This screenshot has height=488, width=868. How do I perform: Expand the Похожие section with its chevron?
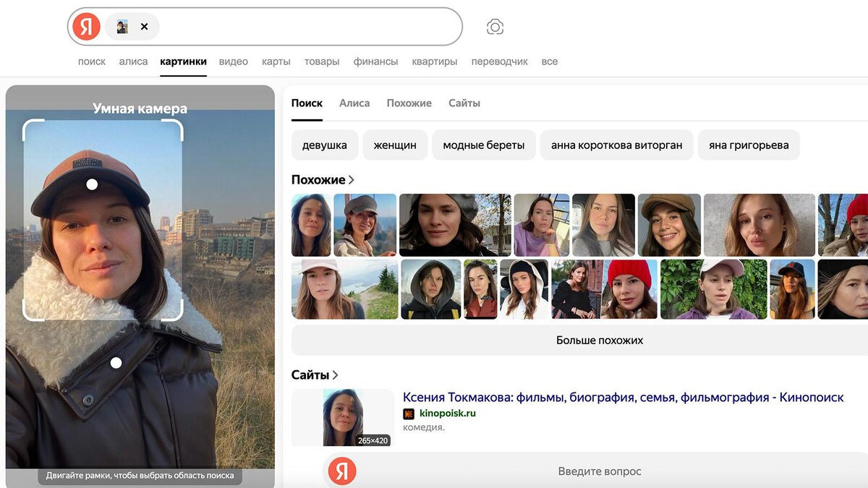(352, 179)
